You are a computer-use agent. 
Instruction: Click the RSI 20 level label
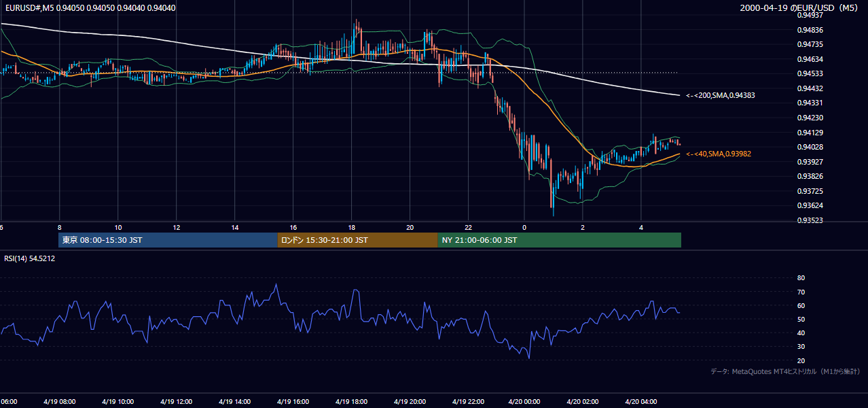click(x=801, y=360)
